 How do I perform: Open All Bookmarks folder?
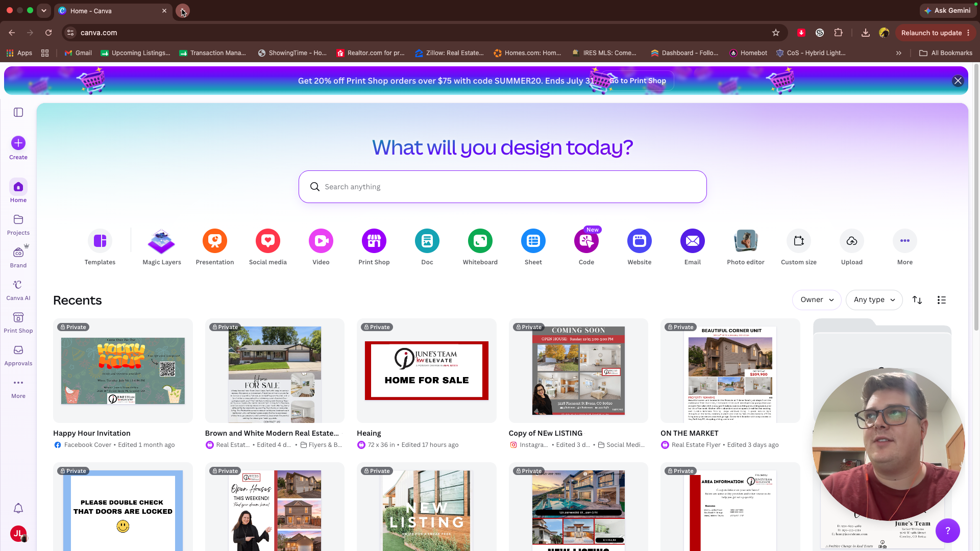[x=946, y=53]
